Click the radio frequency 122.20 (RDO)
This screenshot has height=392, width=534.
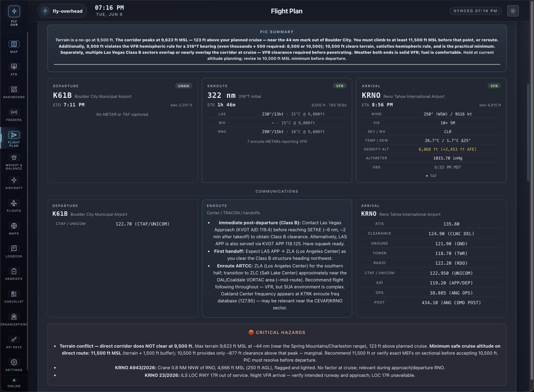coord(451,263)
